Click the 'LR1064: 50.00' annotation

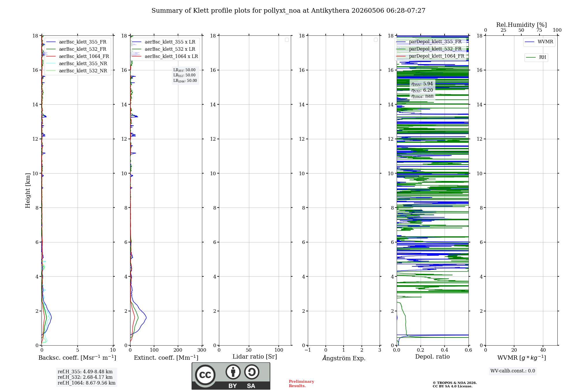(x=185, y=81)
